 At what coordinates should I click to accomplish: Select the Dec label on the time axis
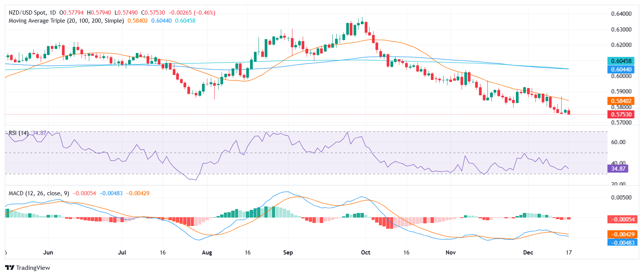click(x=528, y=253)
